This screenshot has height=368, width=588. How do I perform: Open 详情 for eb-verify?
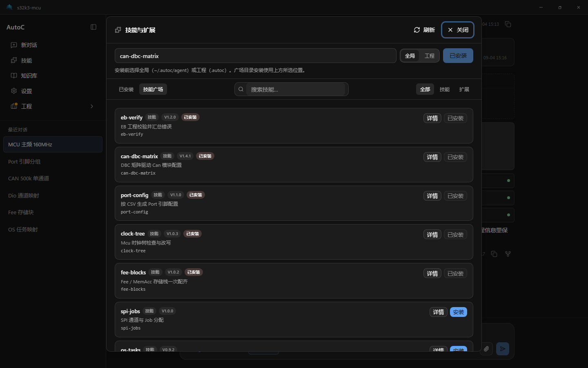coord(432,118)
